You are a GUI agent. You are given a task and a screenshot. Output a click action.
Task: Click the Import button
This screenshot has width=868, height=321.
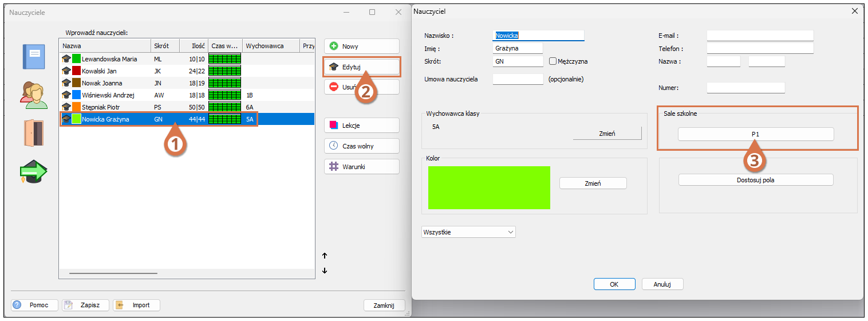click(136, 305)
